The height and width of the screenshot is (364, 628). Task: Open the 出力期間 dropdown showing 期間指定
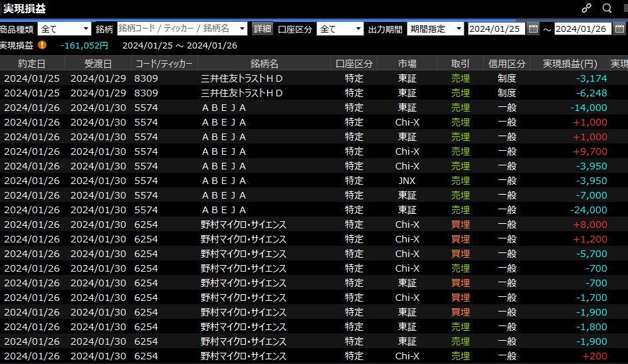435,29
